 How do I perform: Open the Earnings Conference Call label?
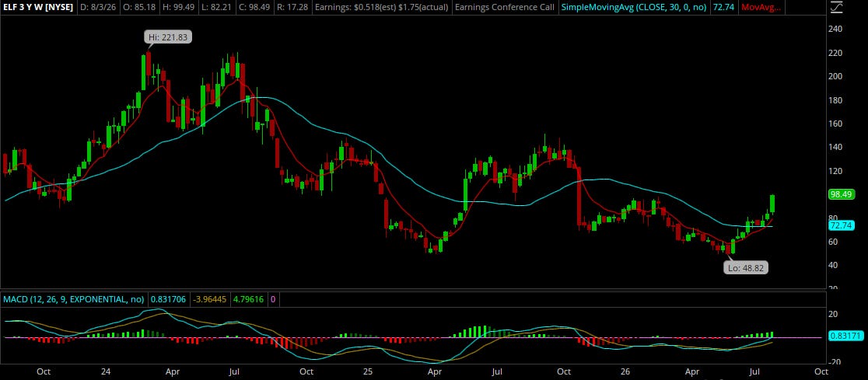coord(503,8)
